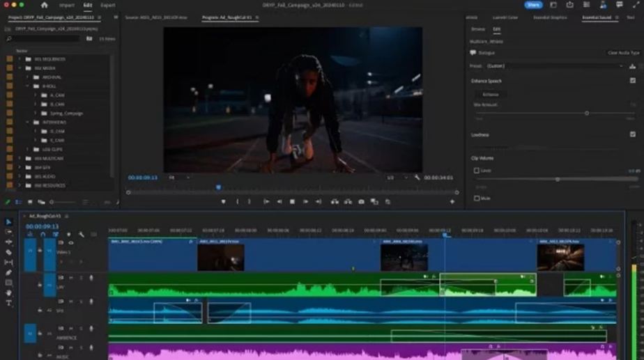The image size is (644, 360).
Task: Enable the Mute checkbox in Essential Sound
Action: (x=477, y=198)
